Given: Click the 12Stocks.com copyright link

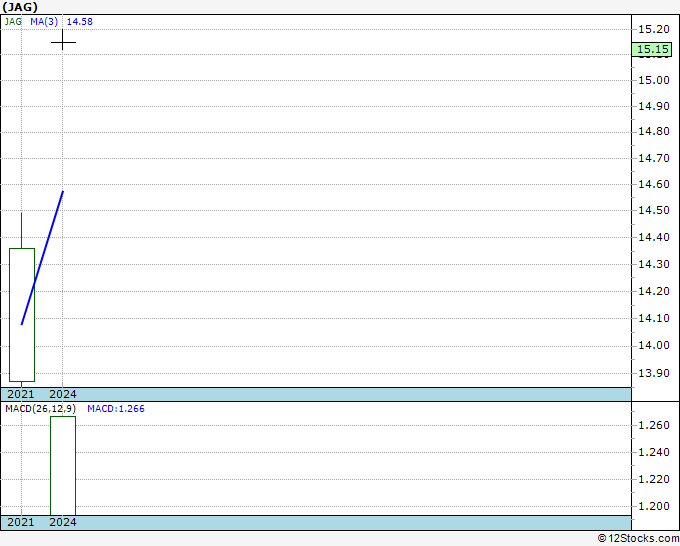Looking at the screenshot, I should 638,539.
